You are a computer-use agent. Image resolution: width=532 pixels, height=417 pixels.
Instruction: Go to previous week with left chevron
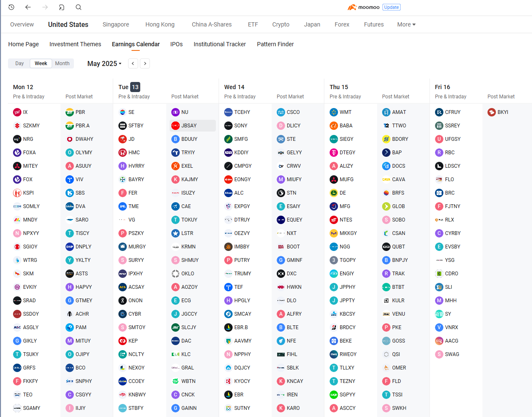point(133,63)
